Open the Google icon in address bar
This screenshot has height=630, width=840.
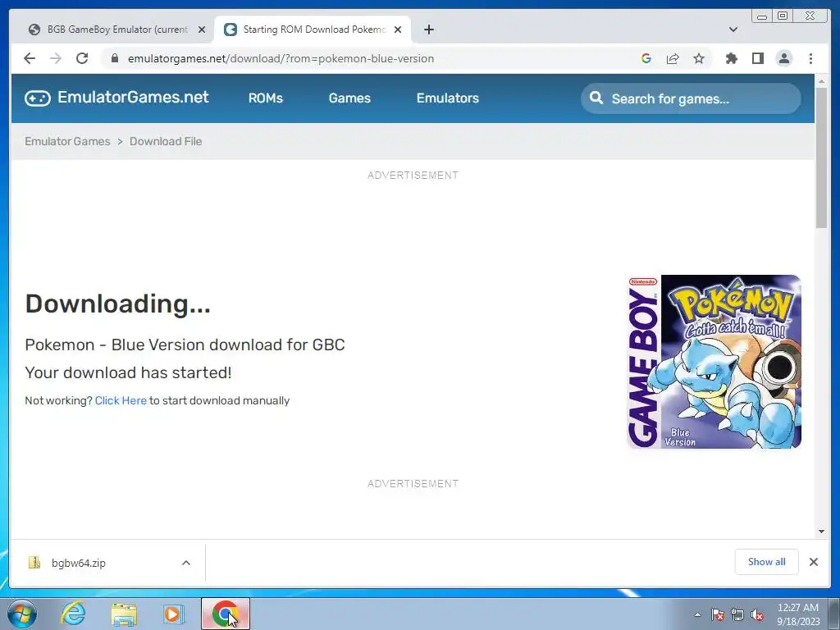coord(646,58)
